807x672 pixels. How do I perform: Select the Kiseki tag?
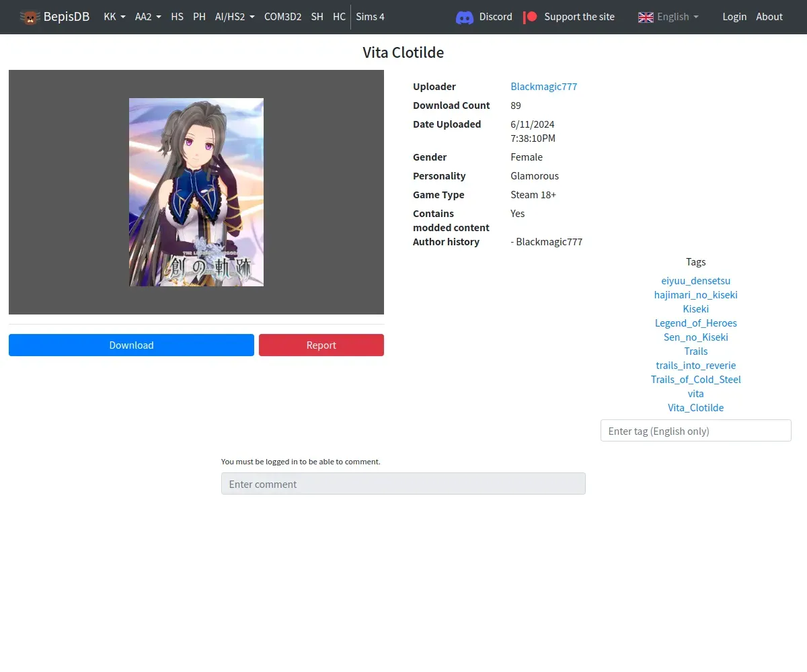click(x=696, y=309)
